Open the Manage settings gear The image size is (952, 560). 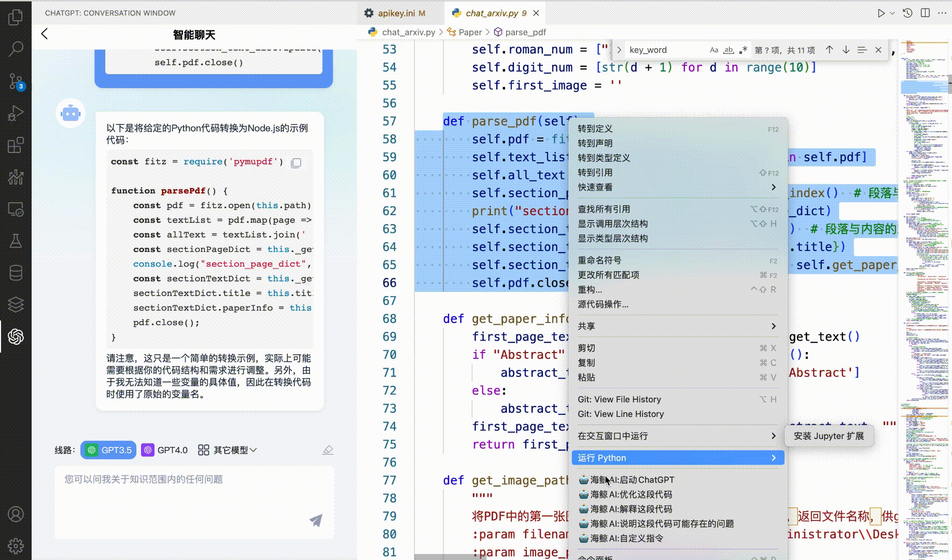16,545
